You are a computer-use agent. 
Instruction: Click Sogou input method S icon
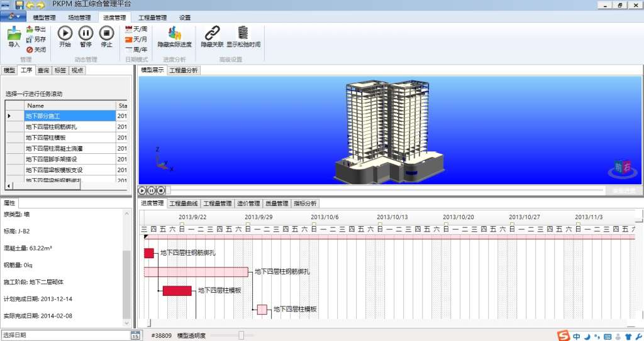564,336
